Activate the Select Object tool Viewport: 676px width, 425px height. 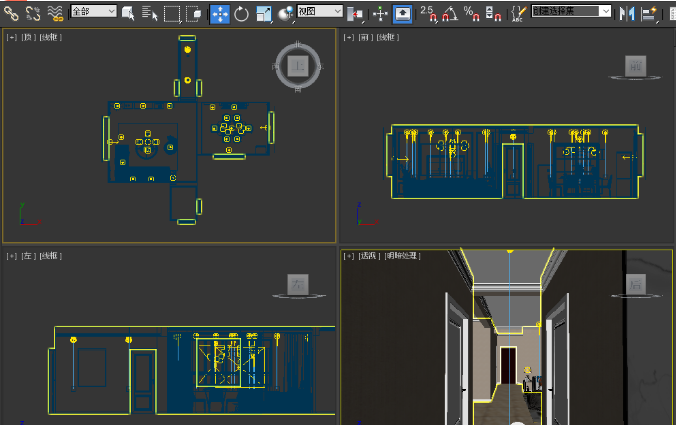tap(130, 13)
